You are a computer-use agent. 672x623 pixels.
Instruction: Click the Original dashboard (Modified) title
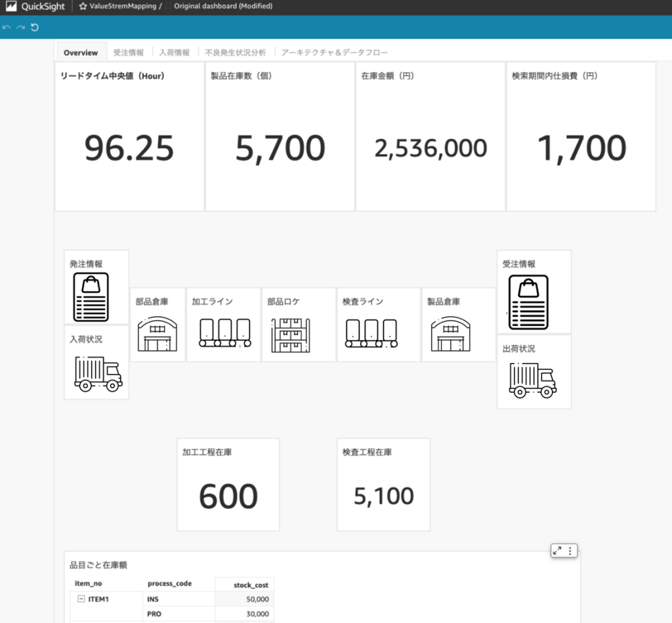(223, 6)
